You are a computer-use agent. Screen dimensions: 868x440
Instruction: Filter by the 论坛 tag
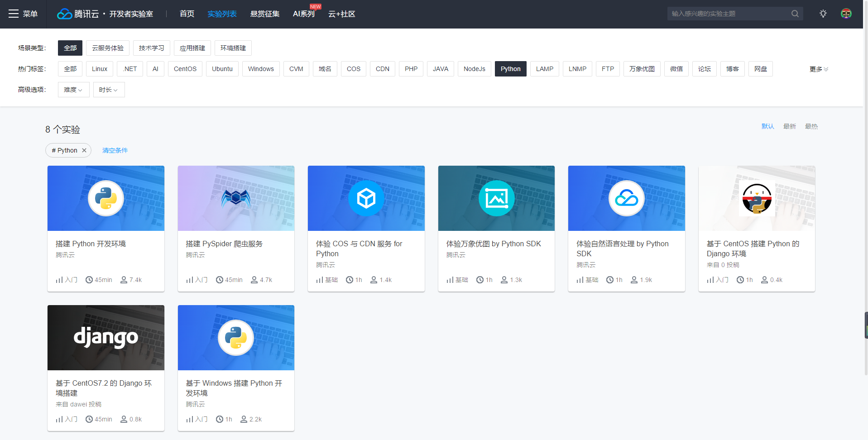705,69
